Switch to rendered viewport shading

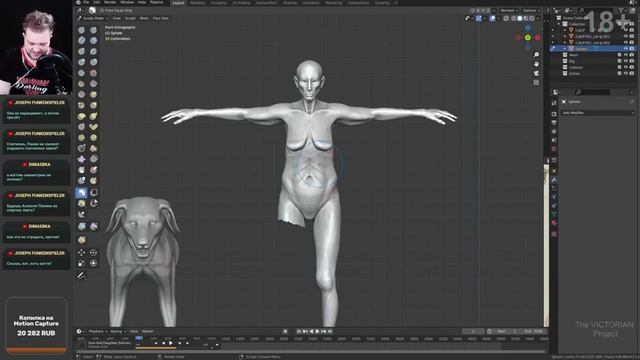point(532,18)
